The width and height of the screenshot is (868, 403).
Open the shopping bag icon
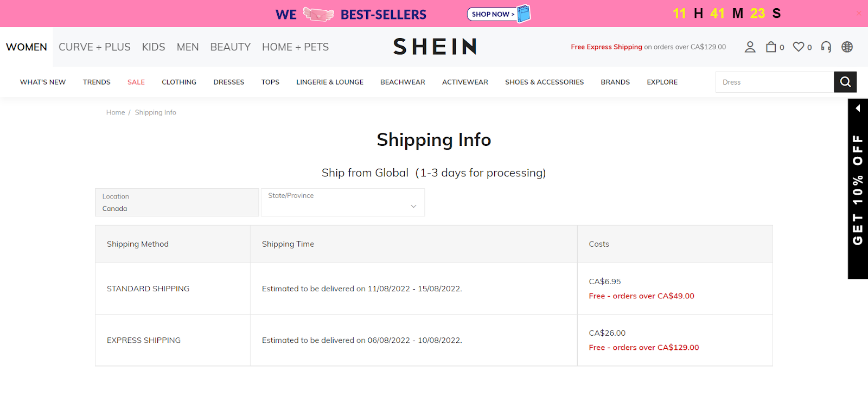pos(771,47)
